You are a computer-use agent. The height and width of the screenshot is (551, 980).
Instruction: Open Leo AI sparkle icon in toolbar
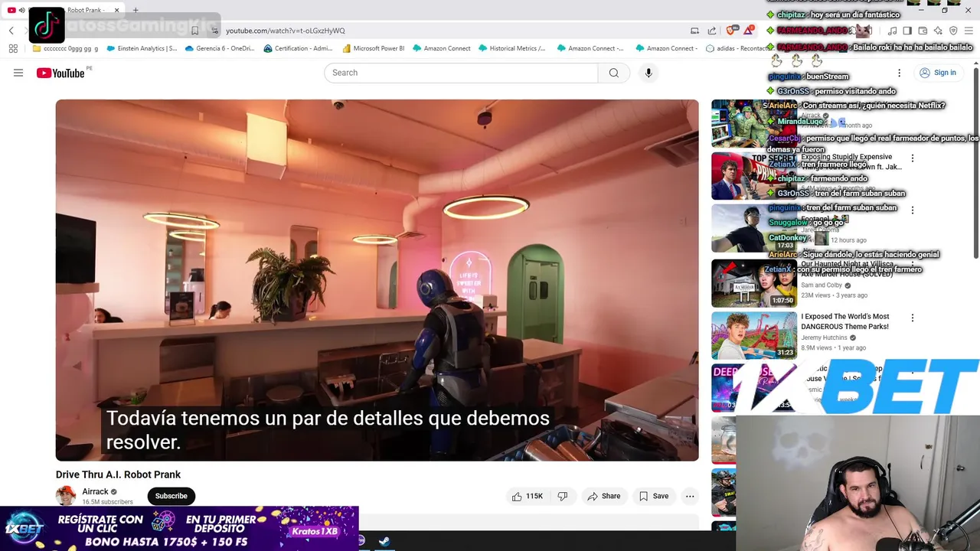[938, 31]
